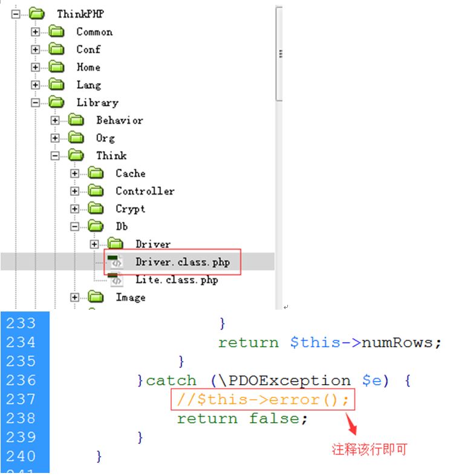Click the Conf folder icon
The width and height of the screenshot is (456, 476).
[x=56, y=49]
